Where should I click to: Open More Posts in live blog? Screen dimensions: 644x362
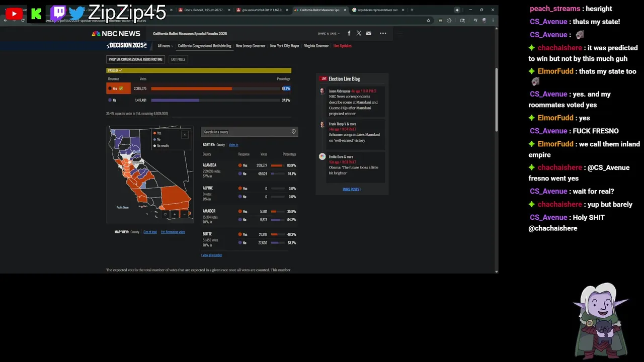click(352, 189)
